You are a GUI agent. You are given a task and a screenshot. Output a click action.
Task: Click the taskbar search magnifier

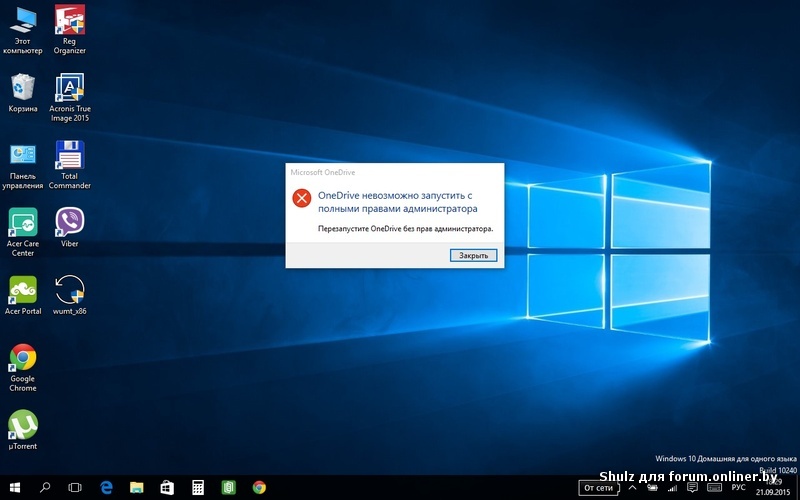(45, 487)
